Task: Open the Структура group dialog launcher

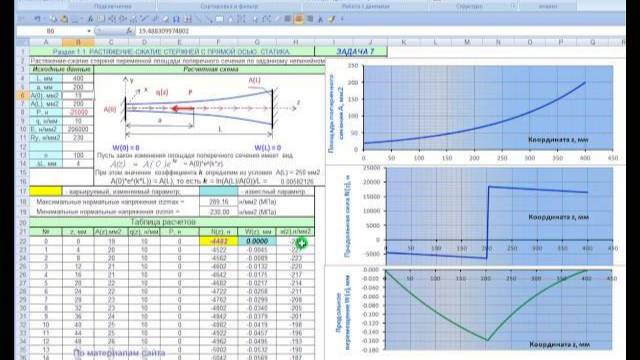Action: (x=513, y=6)
